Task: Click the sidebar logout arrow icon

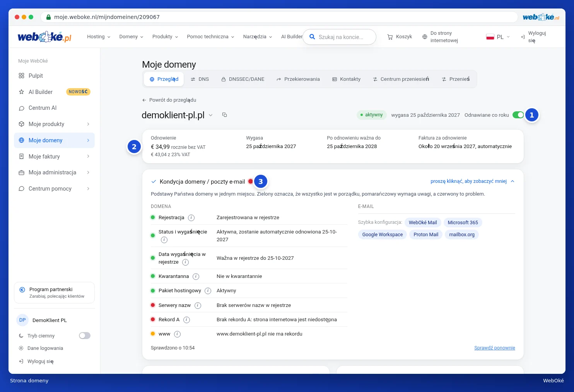Action: point(21,361)
